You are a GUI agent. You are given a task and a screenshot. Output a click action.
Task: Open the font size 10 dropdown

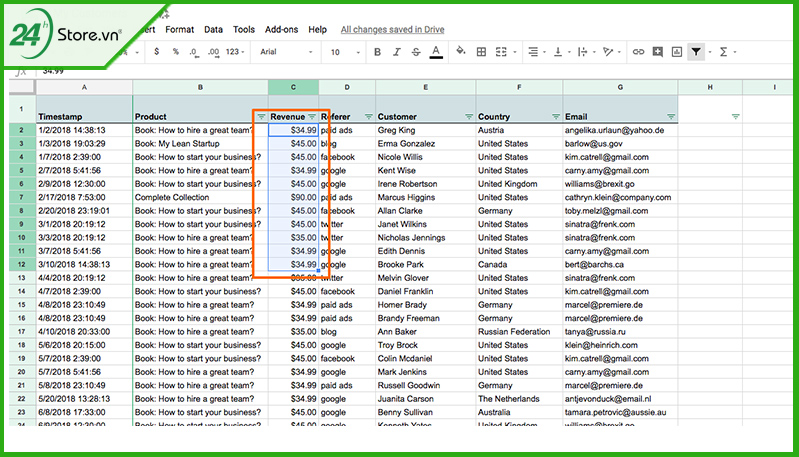coord(345,52)
